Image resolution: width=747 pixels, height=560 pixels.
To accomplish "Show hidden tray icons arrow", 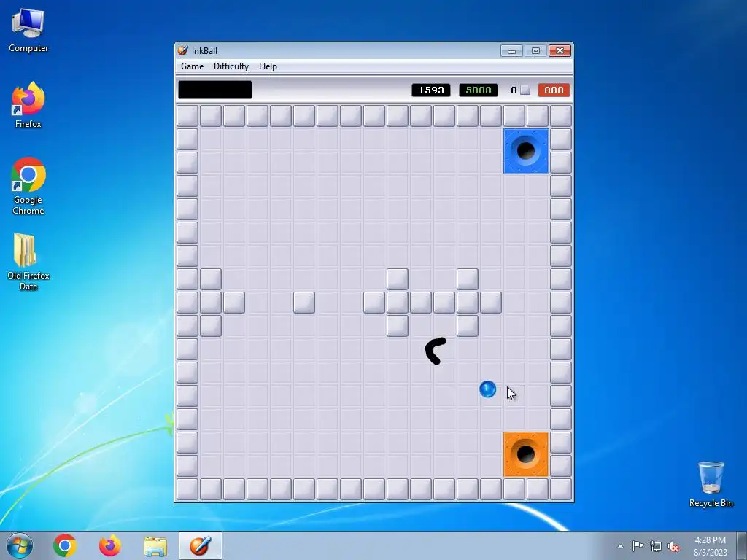I will [x=620, y=546].
